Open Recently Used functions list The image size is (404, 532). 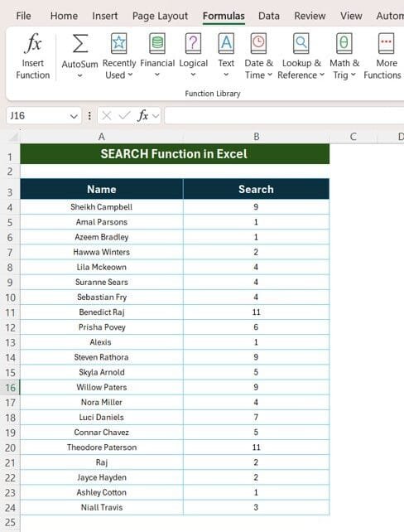119,56
